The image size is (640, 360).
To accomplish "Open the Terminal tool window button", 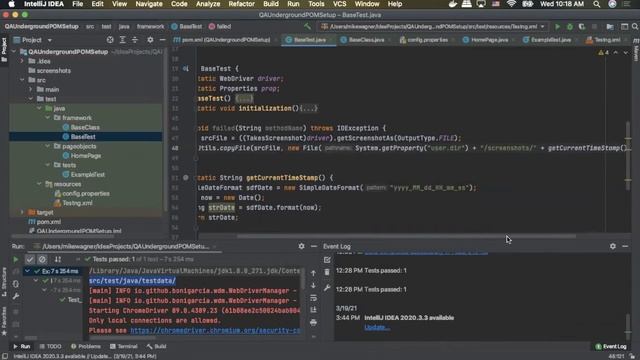I will coord(124,347).
